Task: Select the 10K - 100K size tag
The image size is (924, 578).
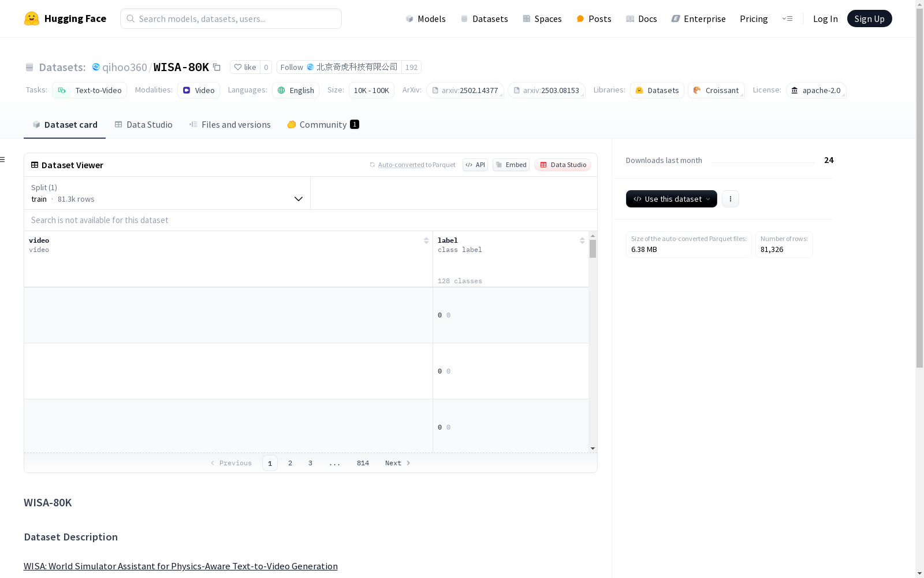Action: [371, 90]
